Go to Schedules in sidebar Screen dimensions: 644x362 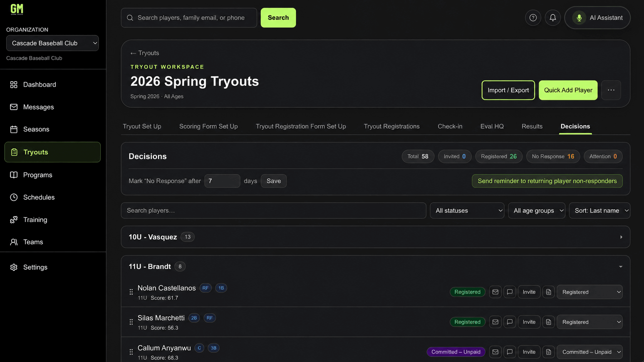pos(52,197)
